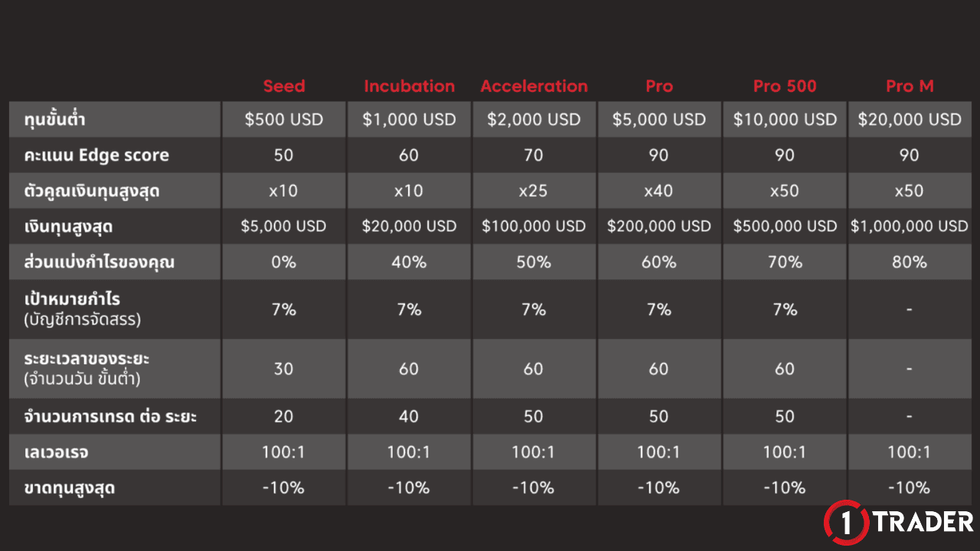Click the 80% profit share cell

(x=910, y=262)
